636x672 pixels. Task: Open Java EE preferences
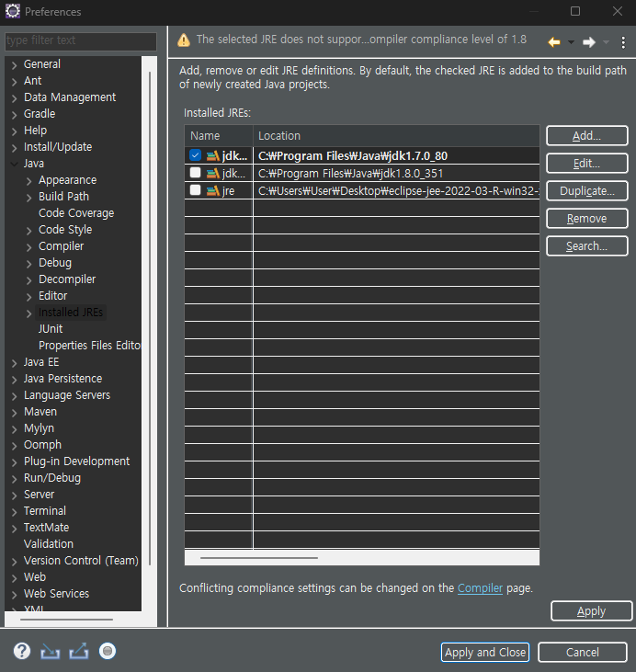(x=41, y=362)
